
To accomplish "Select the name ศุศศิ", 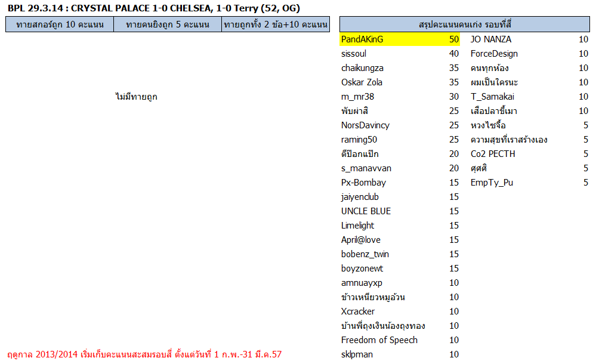I will (x=478, y=168).
